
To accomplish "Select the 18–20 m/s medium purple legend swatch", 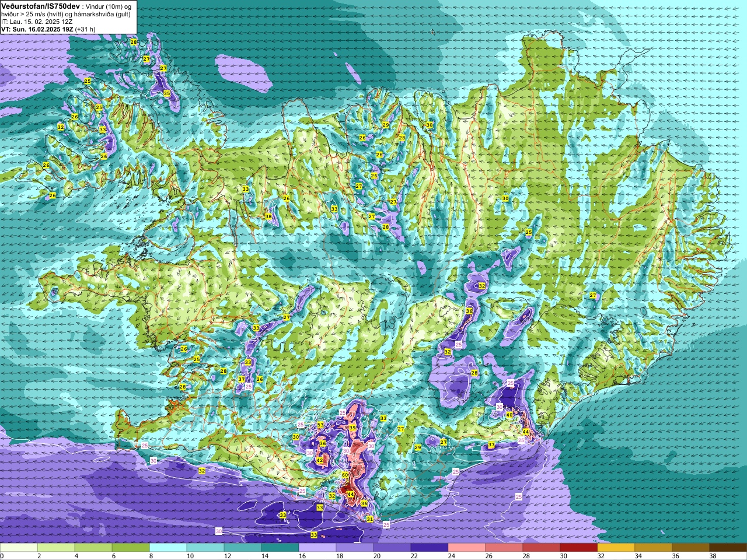I will pos(355,548).
